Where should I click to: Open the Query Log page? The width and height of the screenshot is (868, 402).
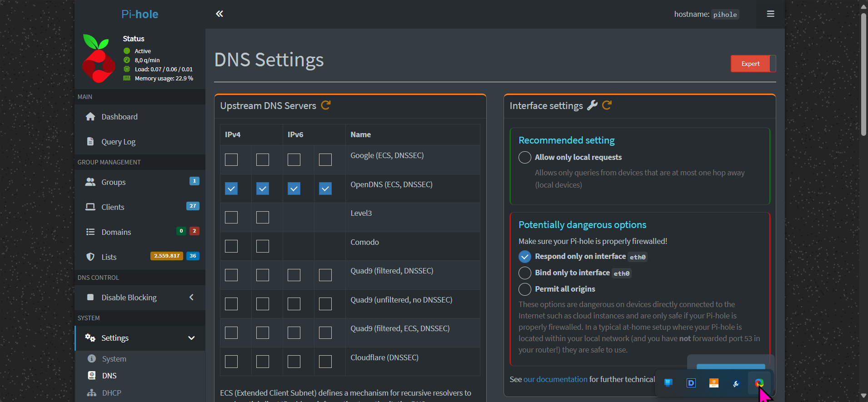[x=118, y=142]
